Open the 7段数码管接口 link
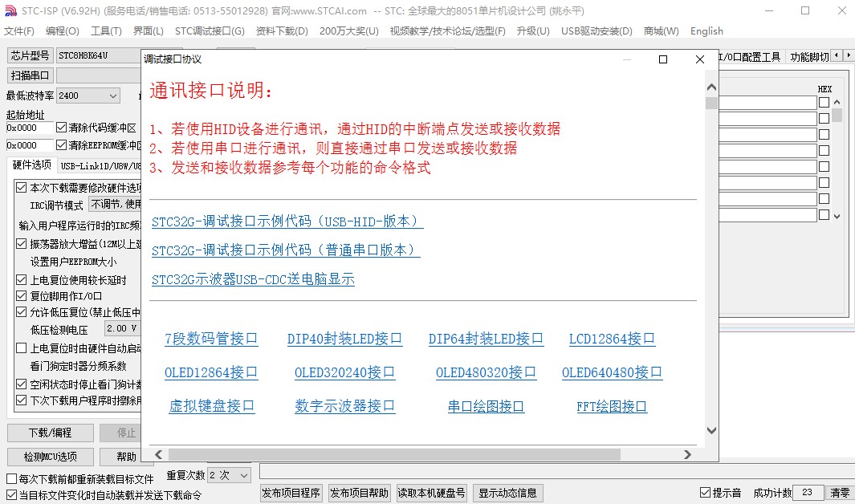 (211, 339)
